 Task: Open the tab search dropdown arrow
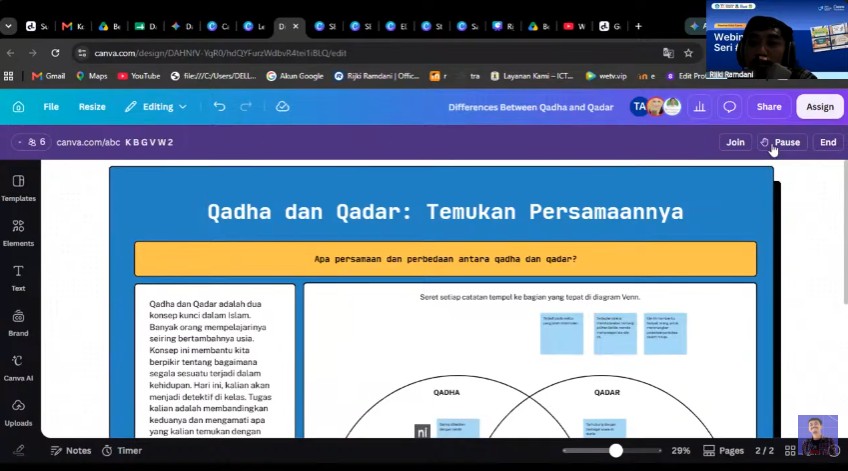(x=9, y=26)
